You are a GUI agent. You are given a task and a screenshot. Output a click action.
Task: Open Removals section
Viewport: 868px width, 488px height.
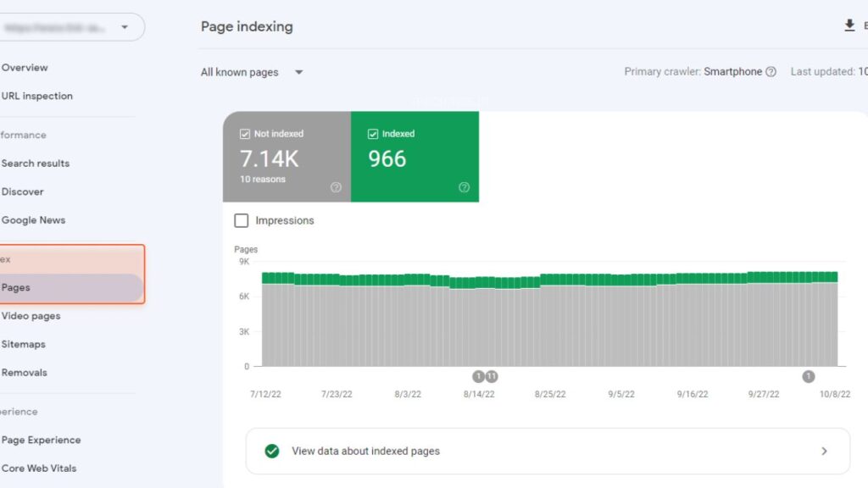click(x=24, y=373)
